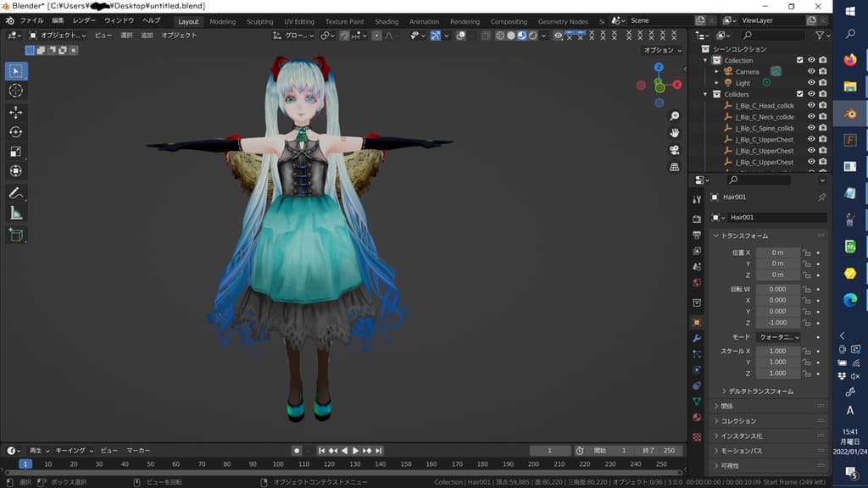Choose the Annotate pencil tool
868x488 pixels.
16,193
